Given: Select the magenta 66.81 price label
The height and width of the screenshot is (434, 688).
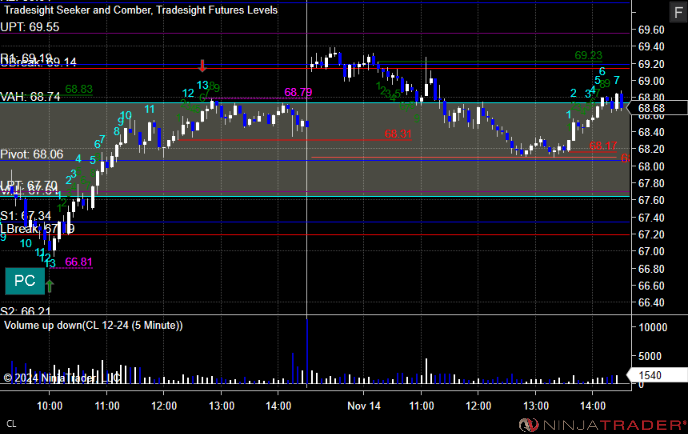Looking at the screenshot, I should coord(79,262).
